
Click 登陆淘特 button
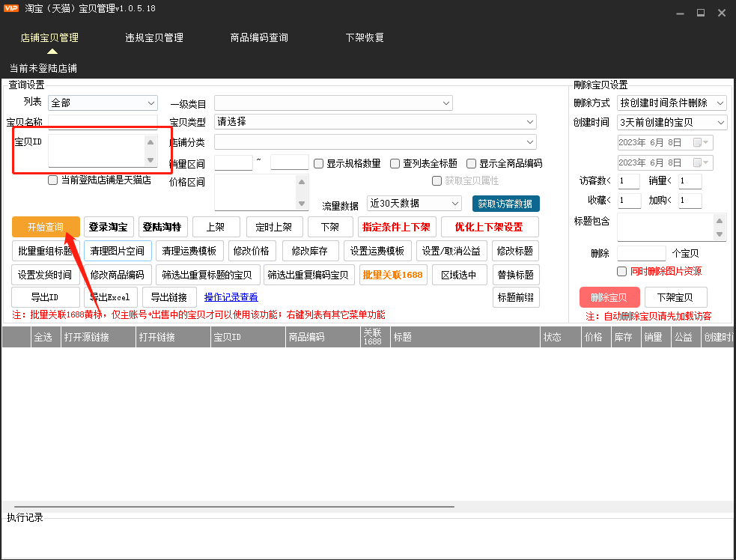pyautogui.click(x=163, y=227)
